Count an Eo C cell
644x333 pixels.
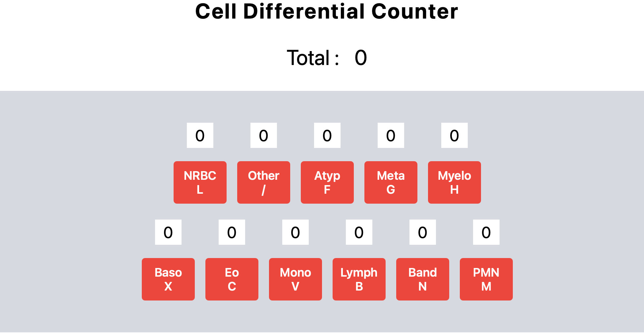pos(232,279)
